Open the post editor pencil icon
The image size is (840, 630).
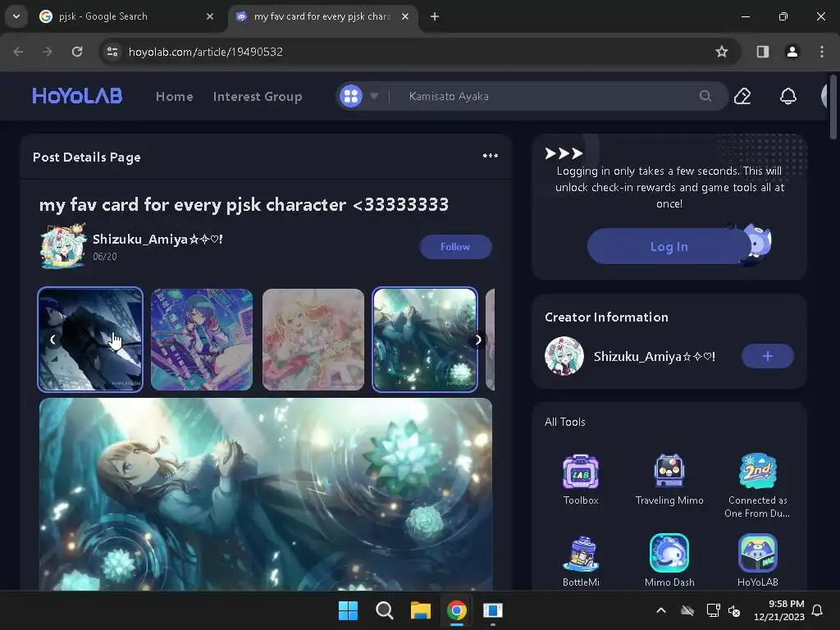click(x=742, y=97)
